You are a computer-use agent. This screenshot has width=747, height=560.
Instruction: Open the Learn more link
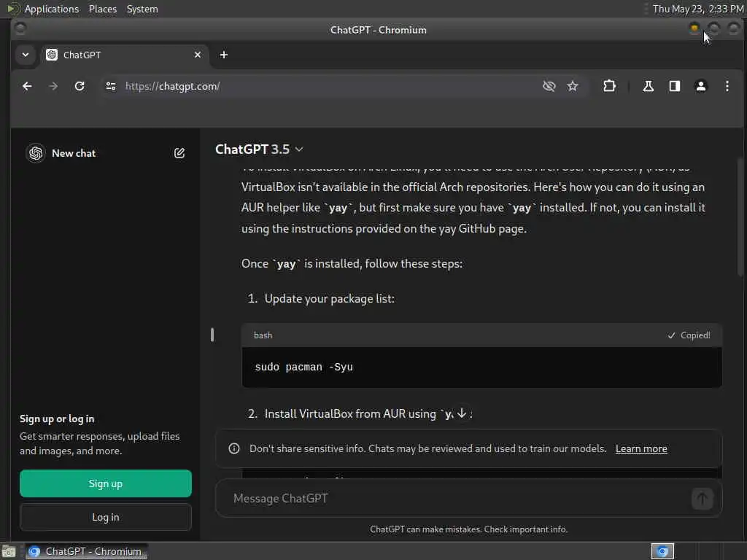click(x=641, y=448)
